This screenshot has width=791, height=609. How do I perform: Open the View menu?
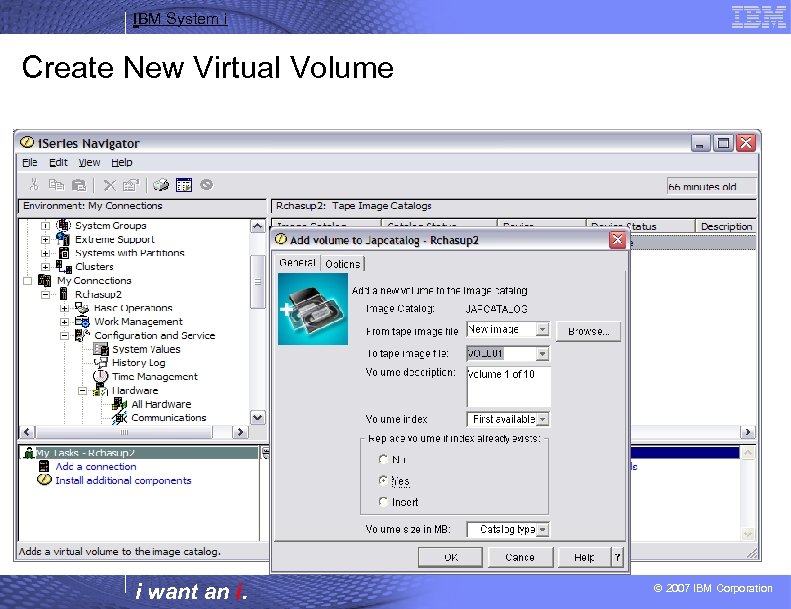click(89, 162)
